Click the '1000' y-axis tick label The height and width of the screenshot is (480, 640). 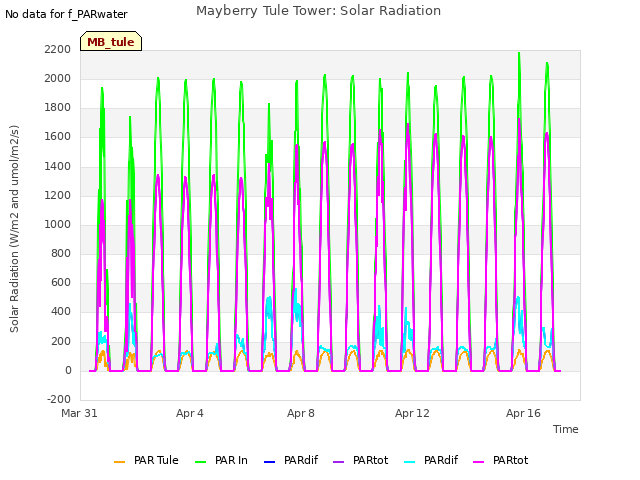pyautogui.click(x=58, y=224)
